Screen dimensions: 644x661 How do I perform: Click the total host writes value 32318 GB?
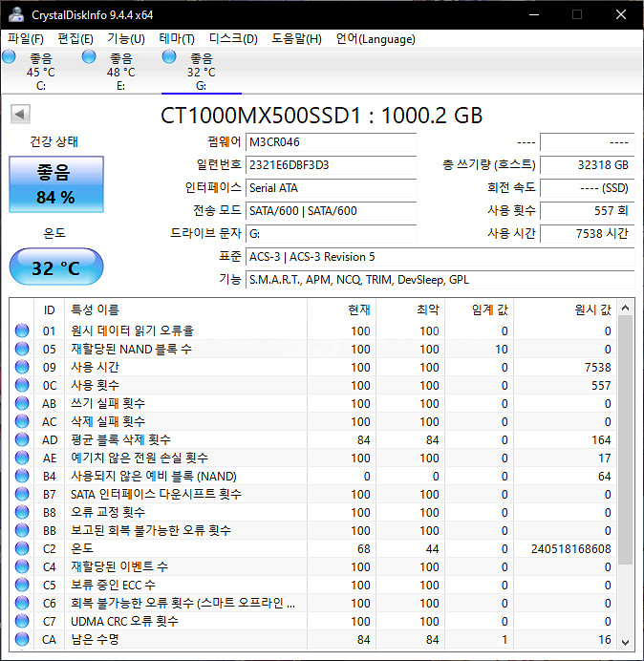tap(587, 165)
